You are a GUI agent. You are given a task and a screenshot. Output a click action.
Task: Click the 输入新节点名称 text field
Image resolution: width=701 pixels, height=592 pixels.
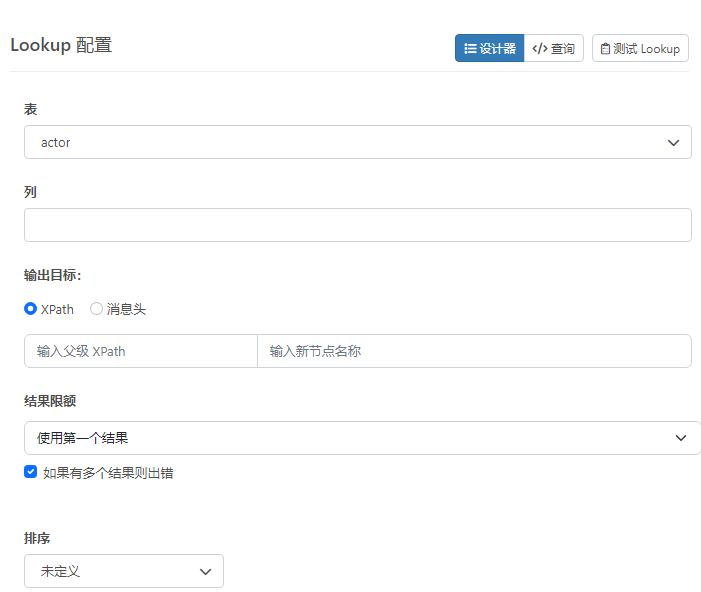tap(473, 351)
